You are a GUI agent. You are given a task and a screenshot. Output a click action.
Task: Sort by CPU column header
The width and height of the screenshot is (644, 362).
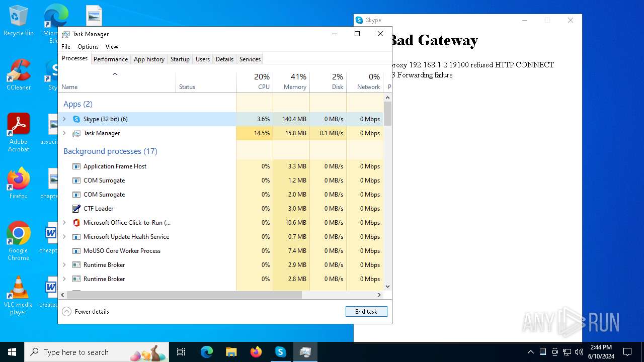click(x=255, y=82)
